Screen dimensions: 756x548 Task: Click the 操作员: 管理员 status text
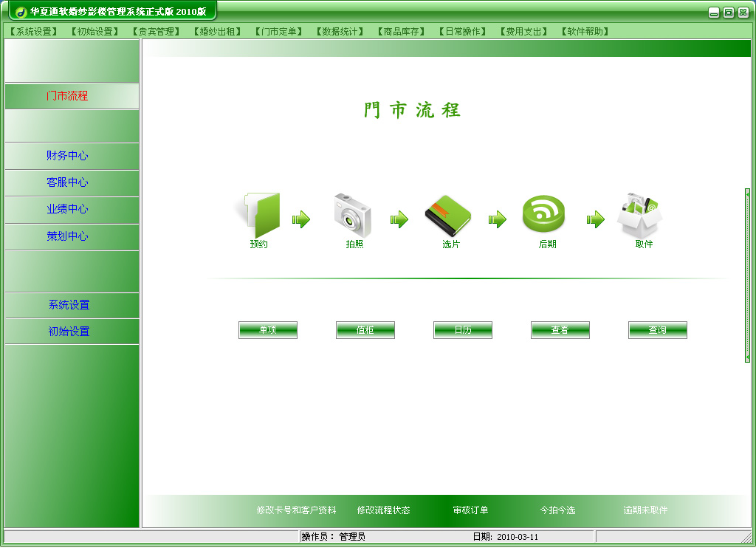click(x=333, y=536)
